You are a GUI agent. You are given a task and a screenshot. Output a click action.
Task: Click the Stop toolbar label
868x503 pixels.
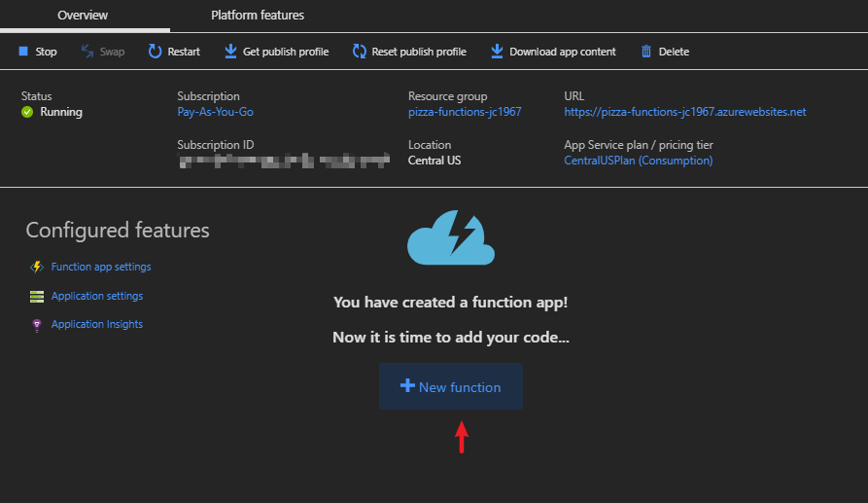point(46,52)
